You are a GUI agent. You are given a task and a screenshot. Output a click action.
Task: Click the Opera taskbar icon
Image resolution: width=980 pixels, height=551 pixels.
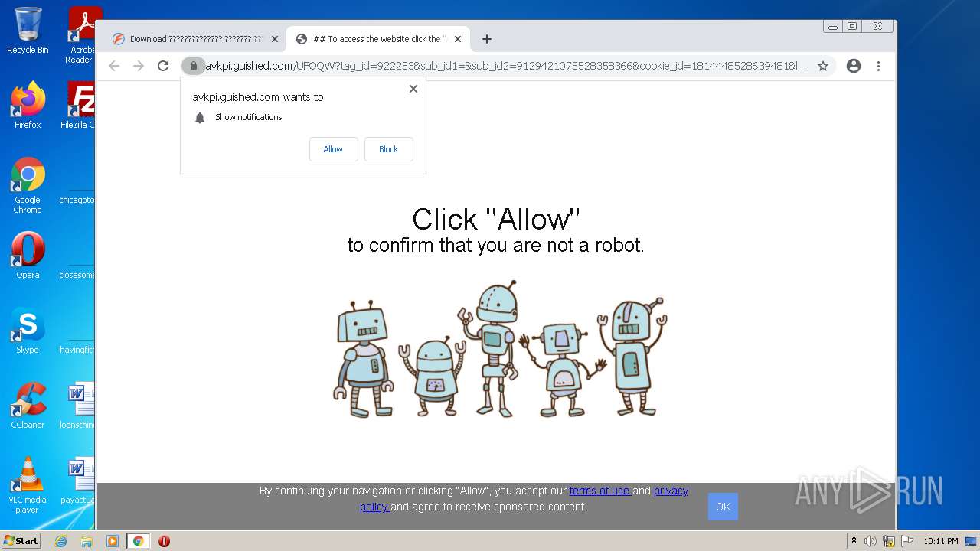164,541
